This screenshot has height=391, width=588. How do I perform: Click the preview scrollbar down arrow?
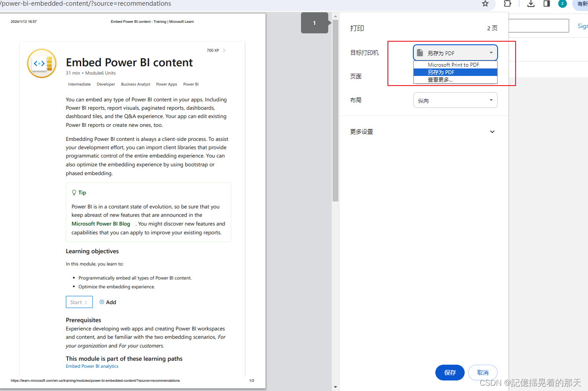[x=335, y=387]
